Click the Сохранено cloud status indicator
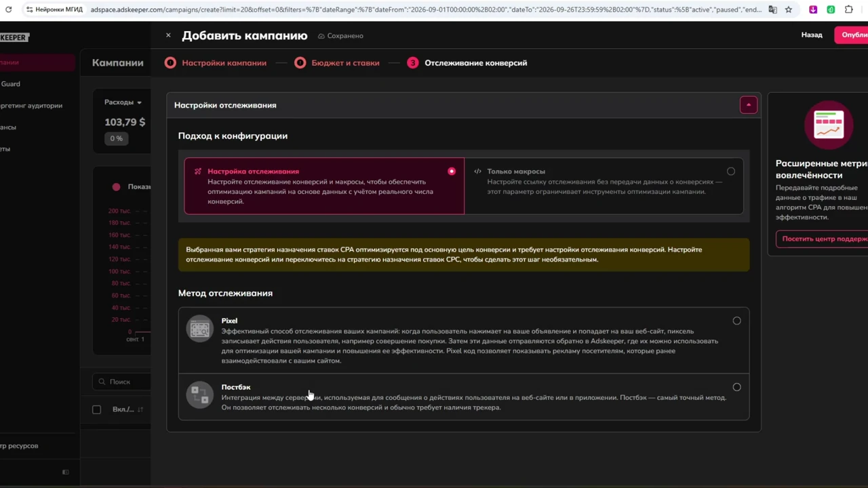 [x=340, y=35]
